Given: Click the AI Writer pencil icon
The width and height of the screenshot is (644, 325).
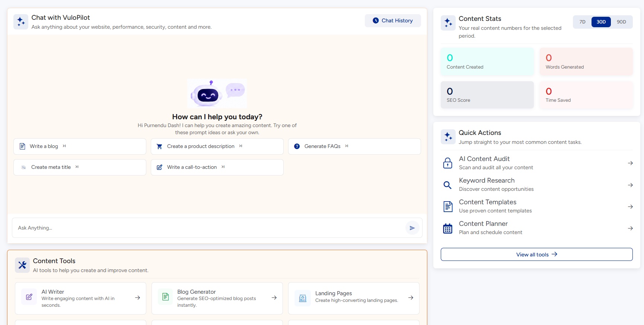Looking at the screenshot, I should (29, 297).
